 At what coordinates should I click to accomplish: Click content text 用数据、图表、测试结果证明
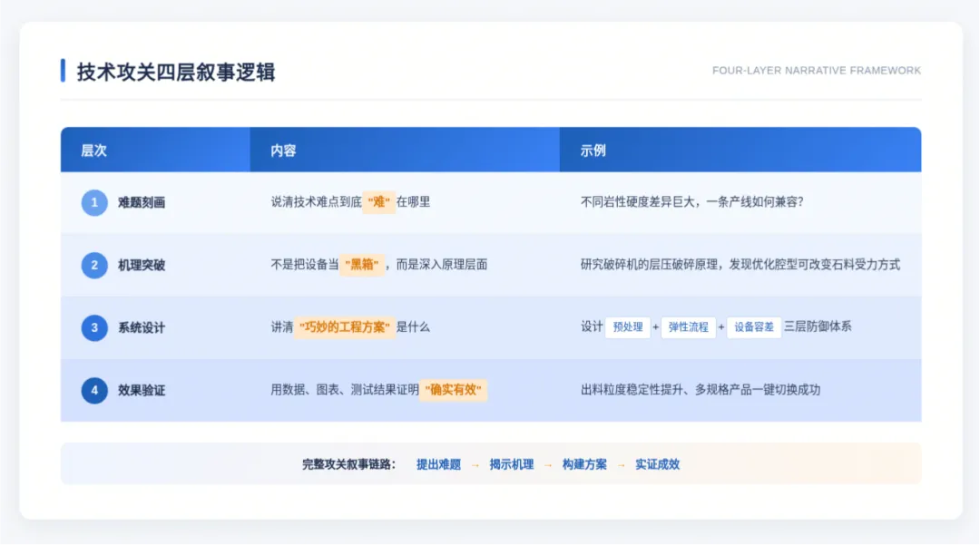coord(345,390)
